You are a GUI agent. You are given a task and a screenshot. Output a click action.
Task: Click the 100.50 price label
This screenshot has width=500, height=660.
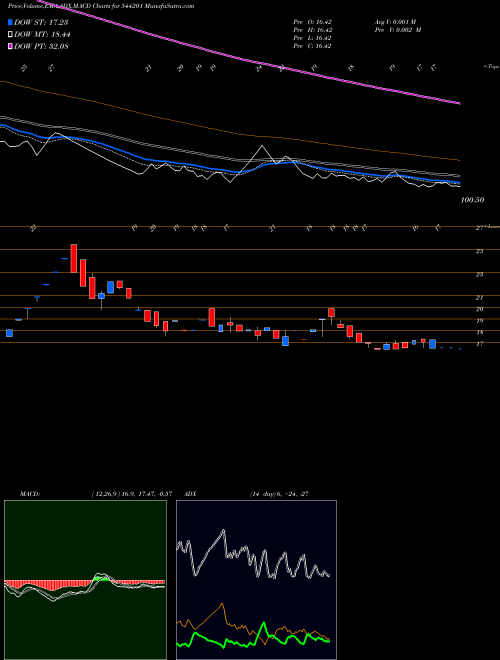coord(472,200)
